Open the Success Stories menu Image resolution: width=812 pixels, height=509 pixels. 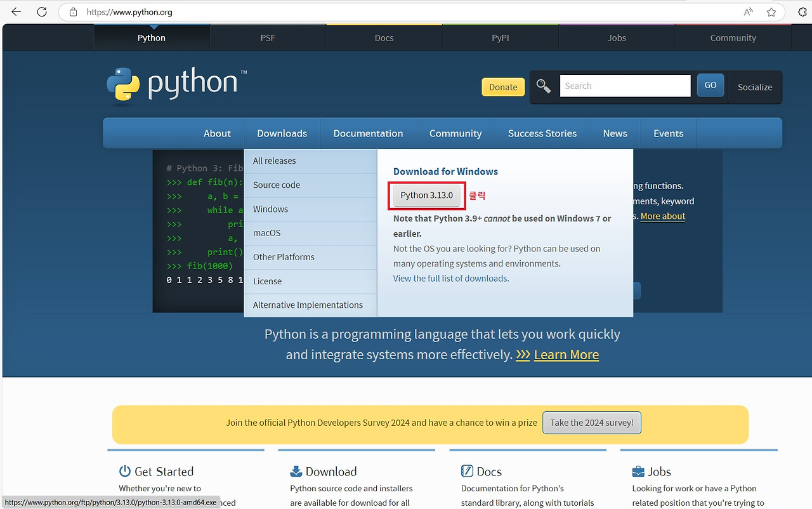tap(542, 133)
